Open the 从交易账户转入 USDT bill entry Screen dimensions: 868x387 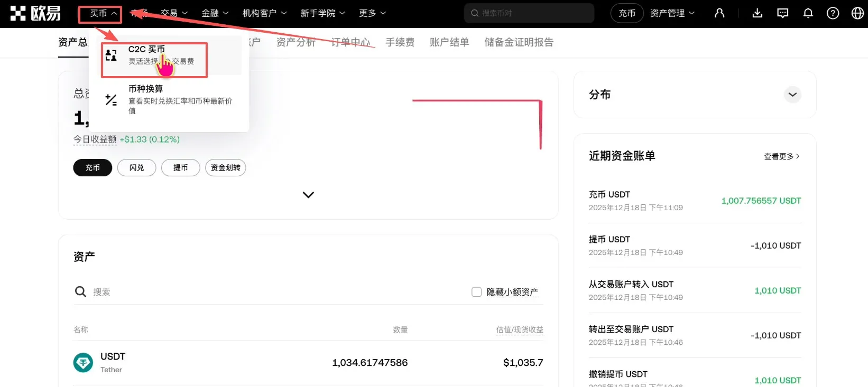[695, 290]
